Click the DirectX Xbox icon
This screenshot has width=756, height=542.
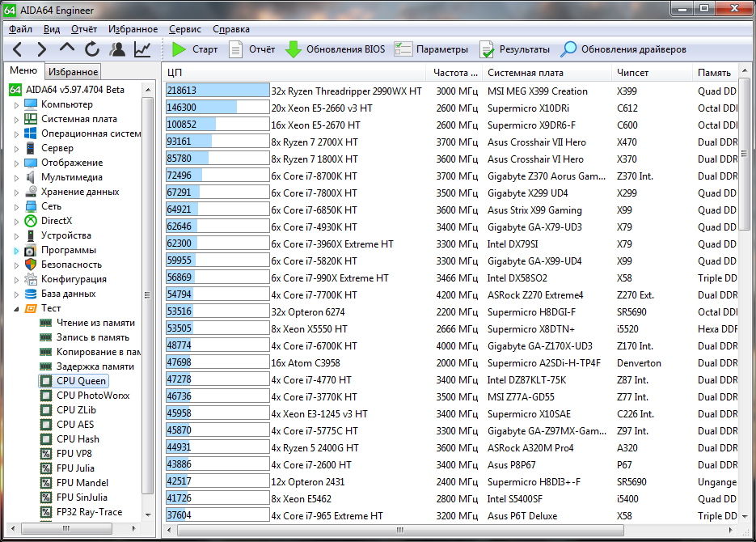(x=31, y=221)
